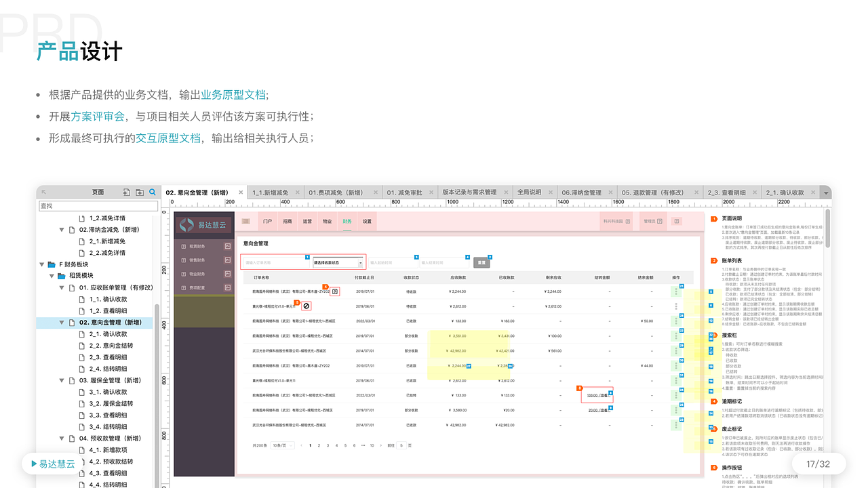Open the tab overflow dropdown arrow
This screenshot has height=488, width=868.
(x=825, y=192)
